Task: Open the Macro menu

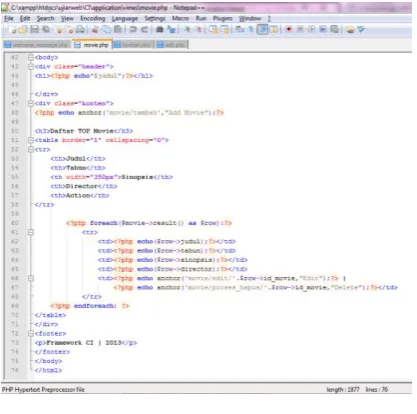Action: (180, 19)
